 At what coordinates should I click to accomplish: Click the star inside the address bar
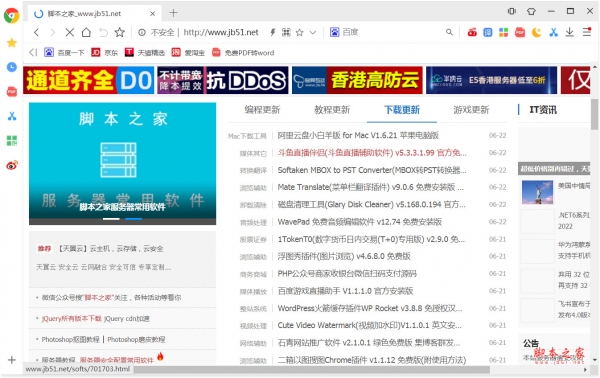point(300,33)
